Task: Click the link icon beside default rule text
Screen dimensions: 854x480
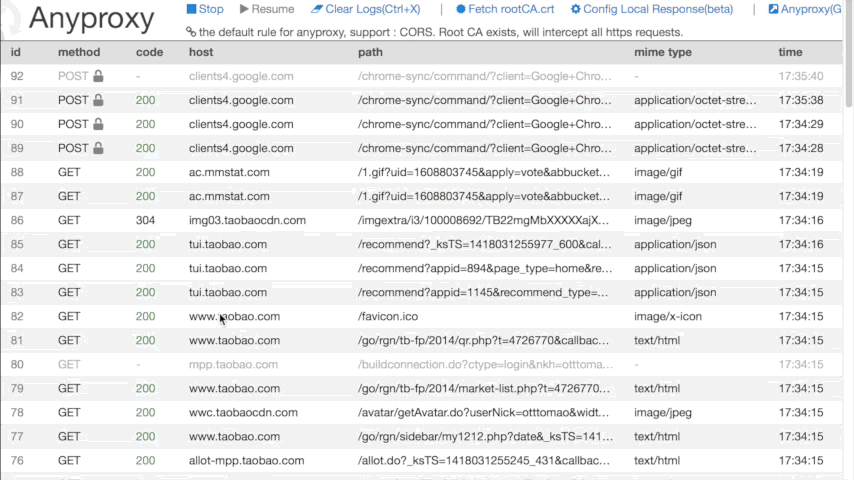Action: click(191, 32)
